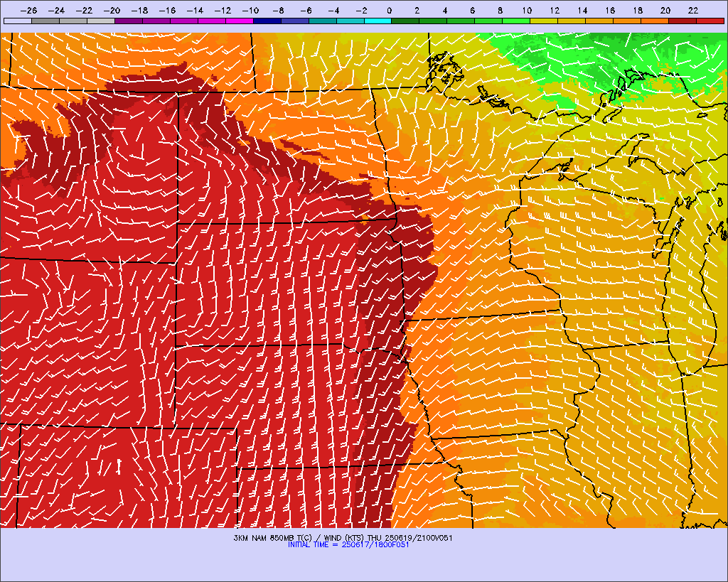
Task: Select the yellow swatch between 10 and 12
Action: coord(544,21)
